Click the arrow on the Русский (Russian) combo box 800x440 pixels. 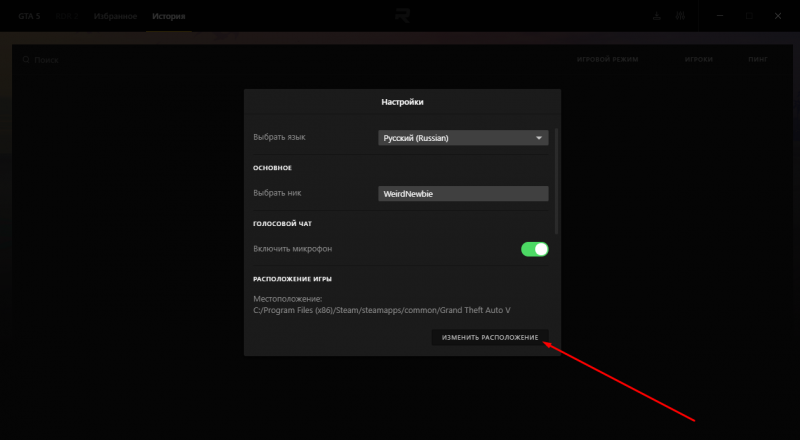tap(539, 138)
